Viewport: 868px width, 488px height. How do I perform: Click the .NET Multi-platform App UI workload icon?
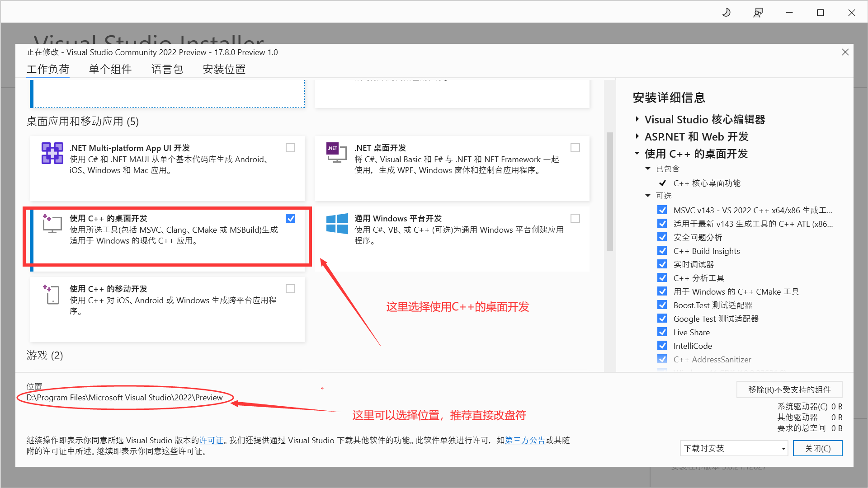[52, 153]
